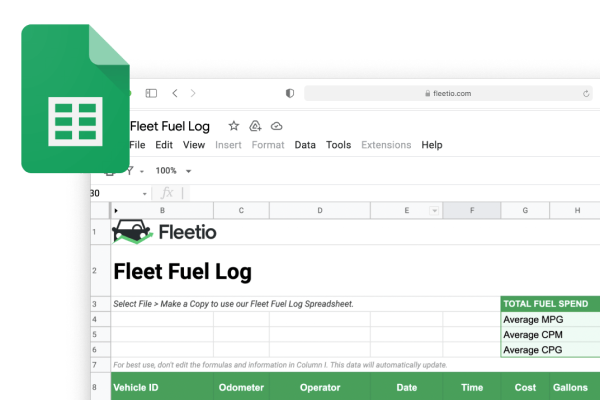Click the cloud saved status icon
The image size is (600, 400).
[277, 126]
